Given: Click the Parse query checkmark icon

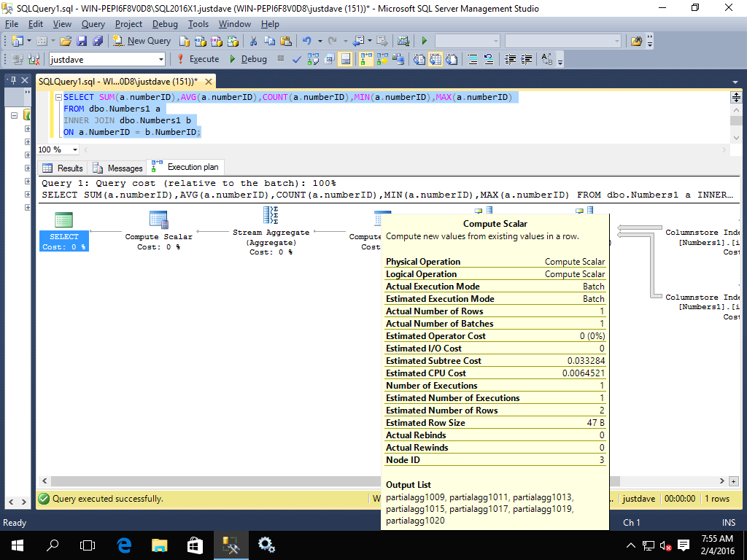Looking at the screenshot, I should point(297,59).
